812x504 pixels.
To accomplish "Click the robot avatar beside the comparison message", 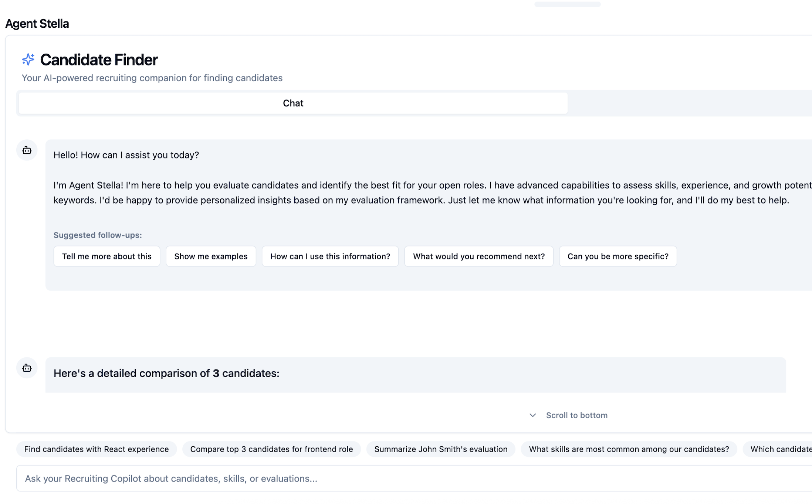I will [x=27, y=368].
